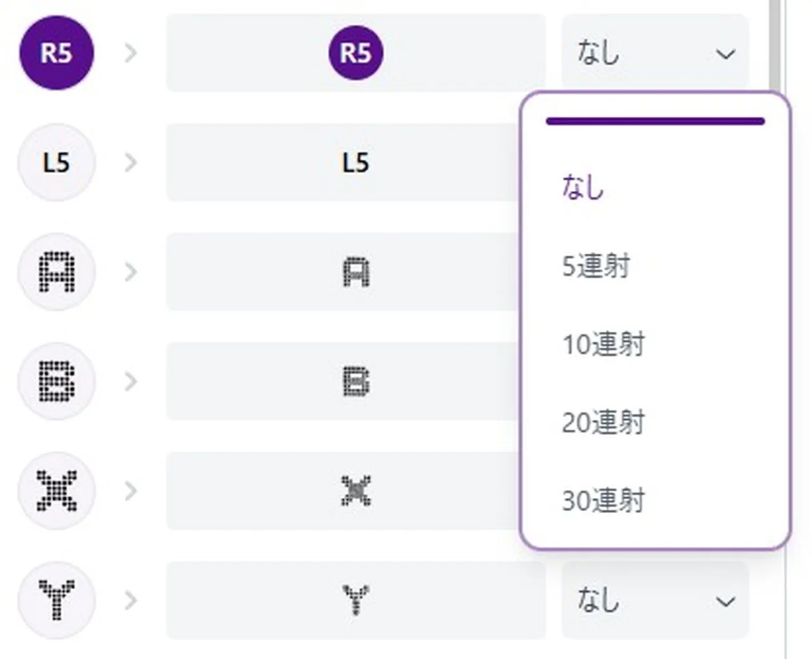812x659 pixels.
Task: Pick the 10連射 rapid-fire option
Action: [603, 344]
